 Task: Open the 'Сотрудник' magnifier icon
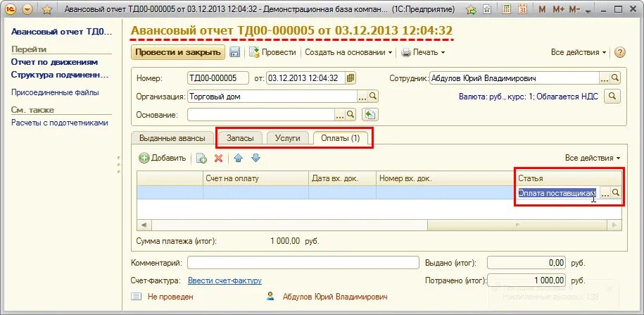click(x=615, y=78)
